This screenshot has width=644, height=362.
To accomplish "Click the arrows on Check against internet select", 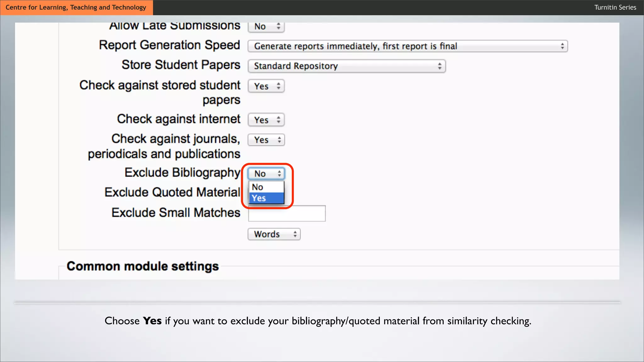I will (x=279, y=120).
